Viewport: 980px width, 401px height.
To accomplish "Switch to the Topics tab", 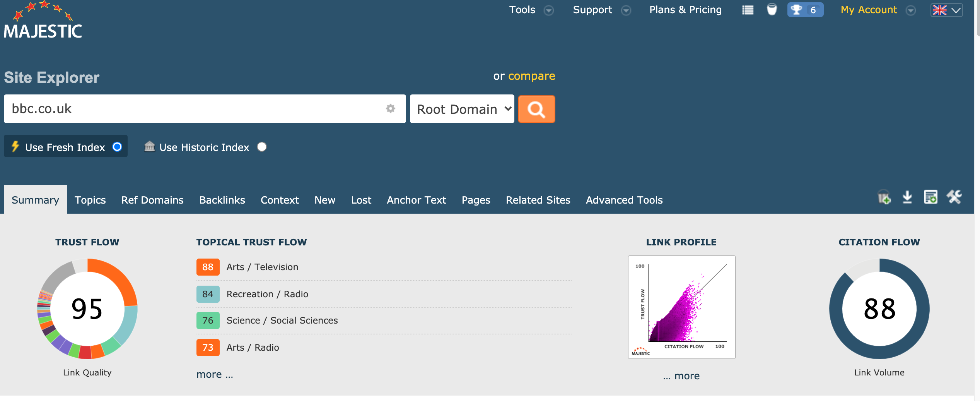I will click(x=90, y=200).
